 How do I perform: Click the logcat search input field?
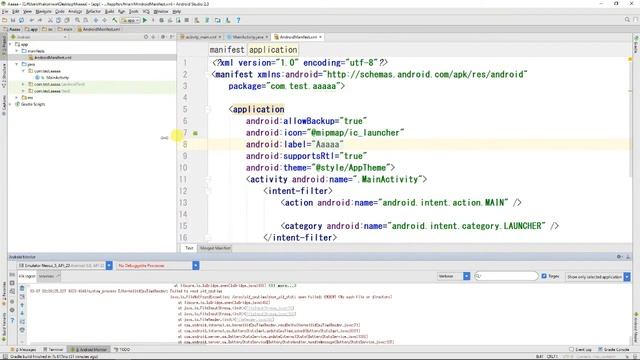506,276
